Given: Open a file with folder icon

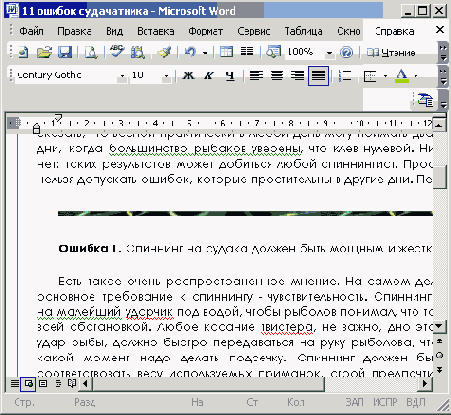Looking at the screenshot, I should tap(44, 52).
